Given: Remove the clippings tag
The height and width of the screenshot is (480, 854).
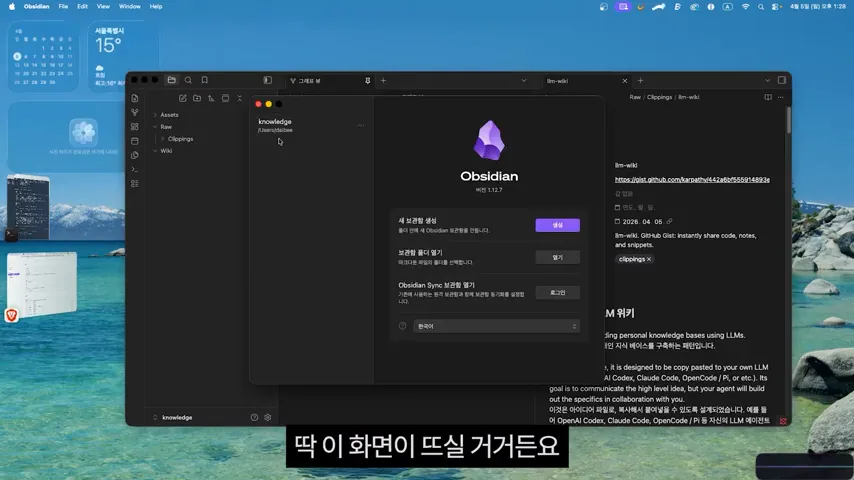Looking at the screenshot, I should [x=649, y=259].
